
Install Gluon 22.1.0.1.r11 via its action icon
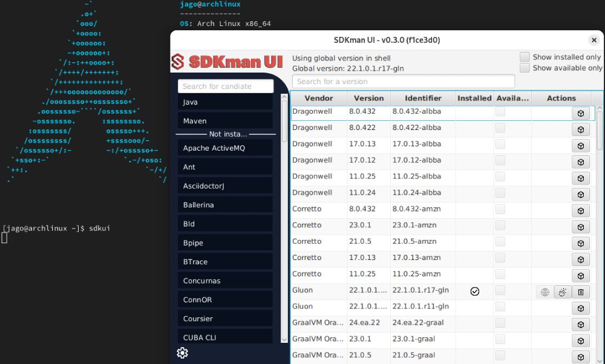click(x=580, y=308)
